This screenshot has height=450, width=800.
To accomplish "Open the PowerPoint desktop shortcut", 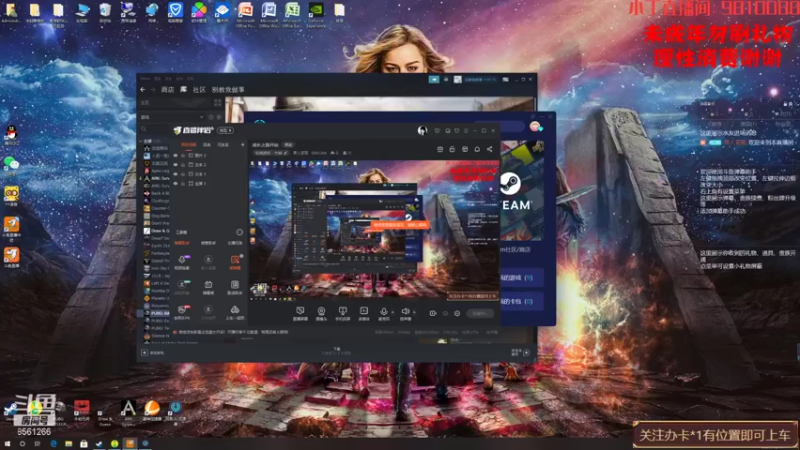I will [245, 14].
